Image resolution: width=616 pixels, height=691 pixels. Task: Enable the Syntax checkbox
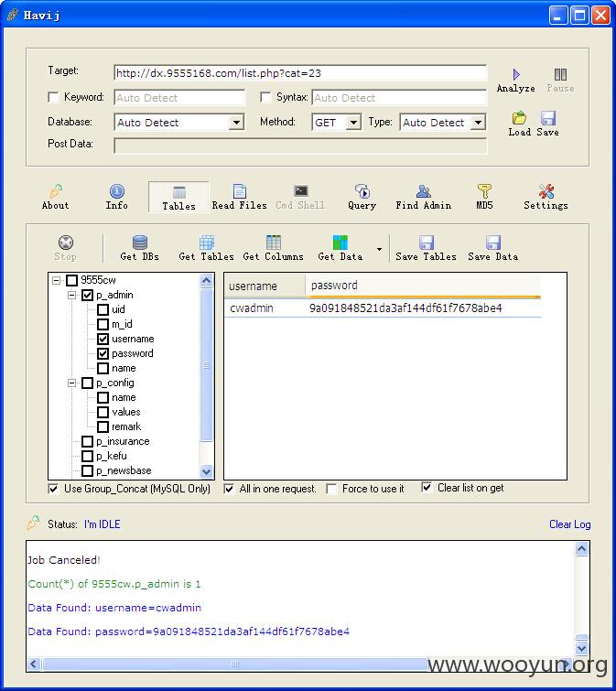point(265,97)
